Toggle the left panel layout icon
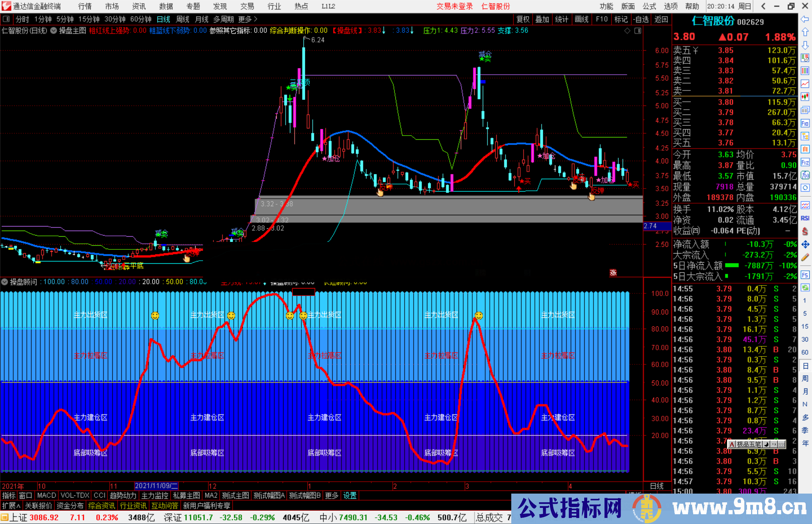The width and height of the screenshot is (812, 524). point(6,19)
